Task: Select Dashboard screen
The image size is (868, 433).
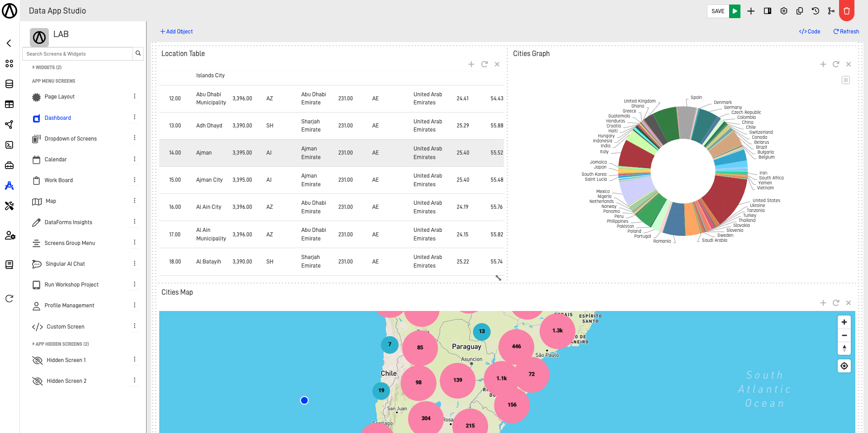Action: [57, 118]
